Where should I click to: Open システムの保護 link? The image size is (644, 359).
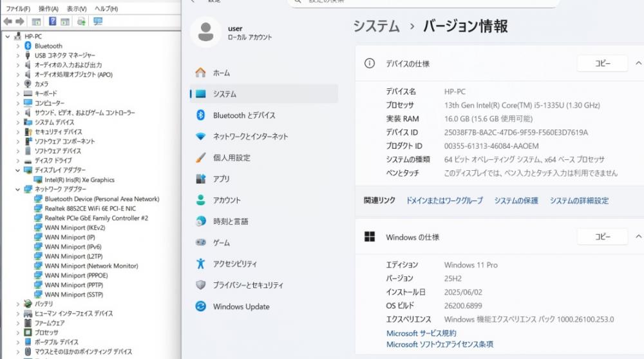click(516, 200)
